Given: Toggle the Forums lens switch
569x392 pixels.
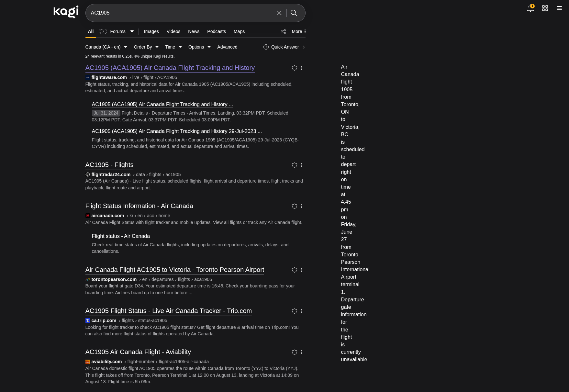Looking at the screenshot, I should (x=103, y=31).
